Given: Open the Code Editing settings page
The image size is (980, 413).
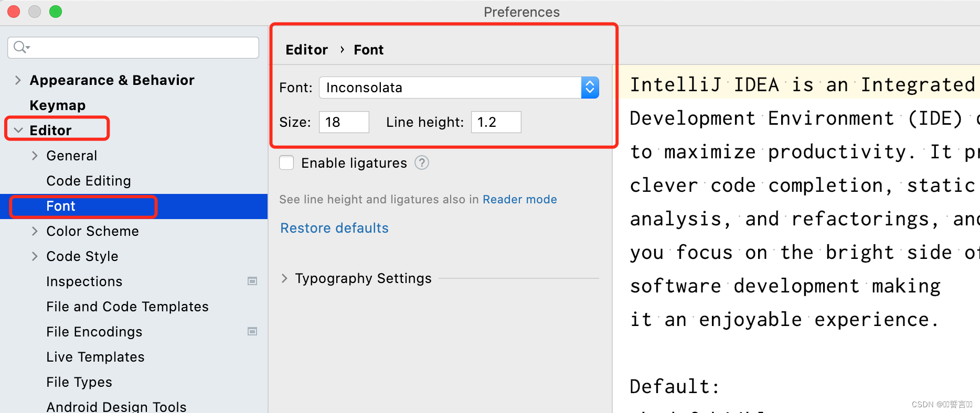Looking at the screenshot, I should pos(89,181).
